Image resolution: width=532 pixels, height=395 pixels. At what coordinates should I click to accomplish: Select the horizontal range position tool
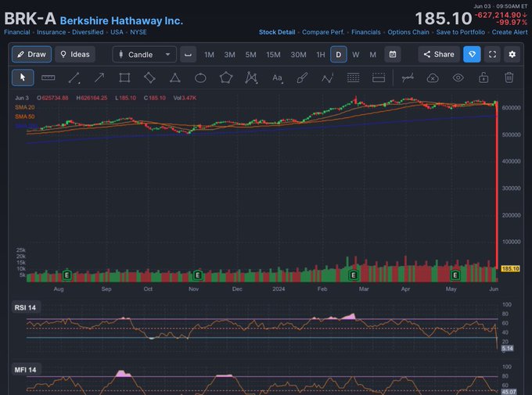(379, 77)
